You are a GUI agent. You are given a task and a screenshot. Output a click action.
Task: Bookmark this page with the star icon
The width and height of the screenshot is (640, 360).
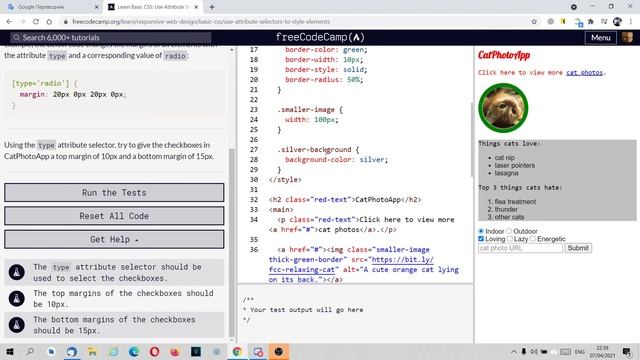coord(534,22)
